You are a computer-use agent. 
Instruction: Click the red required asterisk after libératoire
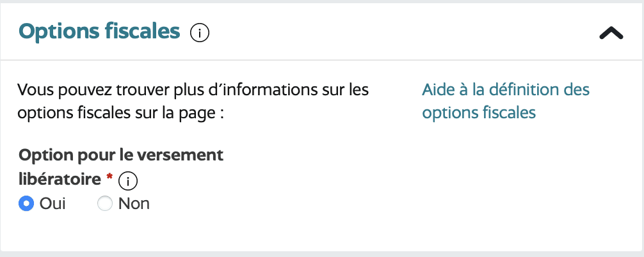click(x=109, y=177)
